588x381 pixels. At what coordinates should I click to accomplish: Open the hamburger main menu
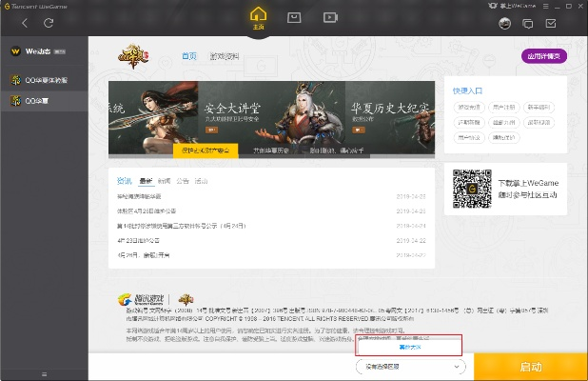(546, 6)
